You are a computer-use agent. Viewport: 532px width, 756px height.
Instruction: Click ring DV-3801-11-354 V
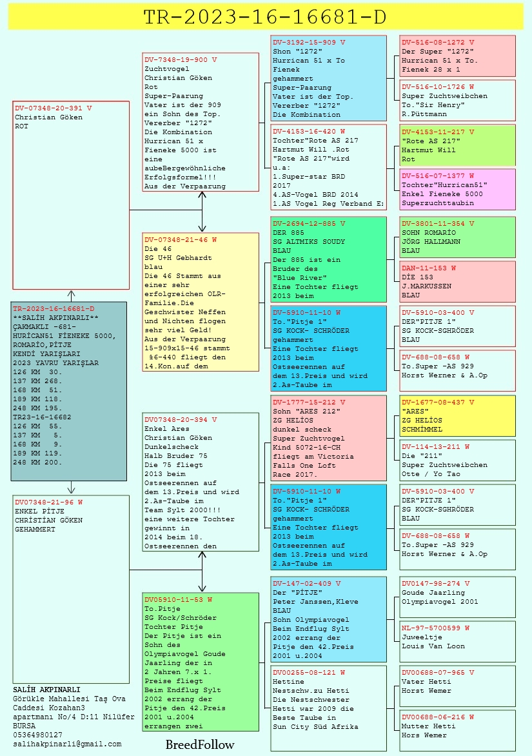438,224
